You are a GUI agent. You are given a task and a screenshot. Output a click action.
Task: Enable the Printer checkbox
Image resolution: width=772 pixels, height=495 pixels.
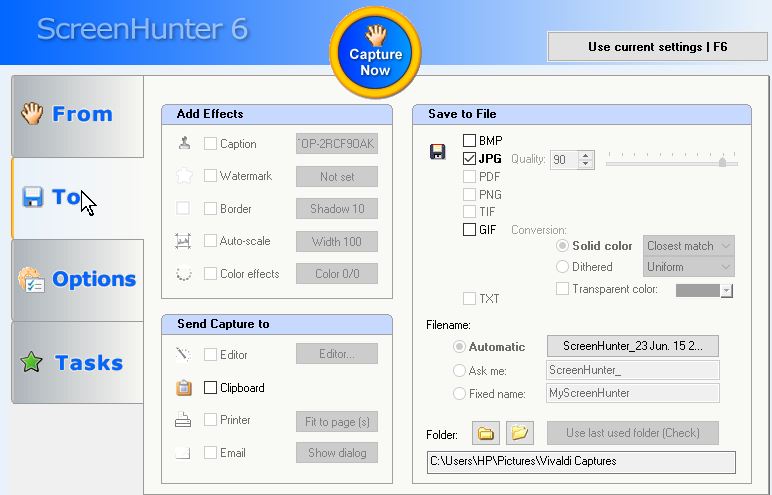pyautogui.click(x=210, y=420)
